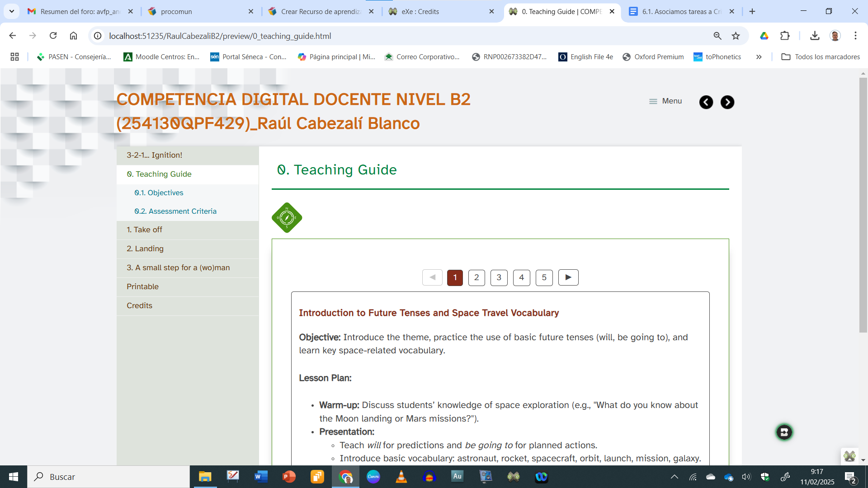
Task: View site information icon
Action: pyautogui.click(x=98, y=36)
